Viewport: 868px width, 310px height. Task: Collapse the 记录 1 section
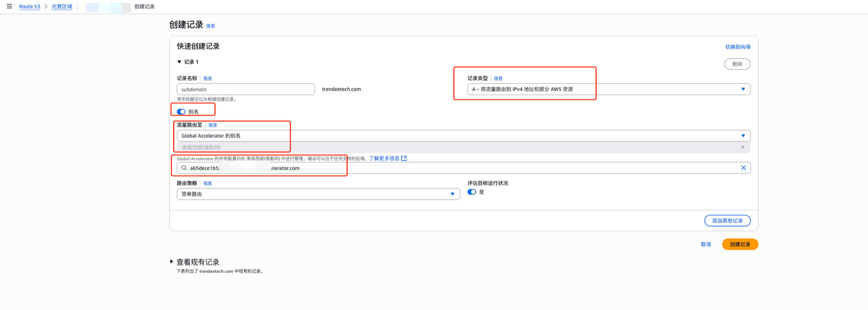(x=179, y=62)
